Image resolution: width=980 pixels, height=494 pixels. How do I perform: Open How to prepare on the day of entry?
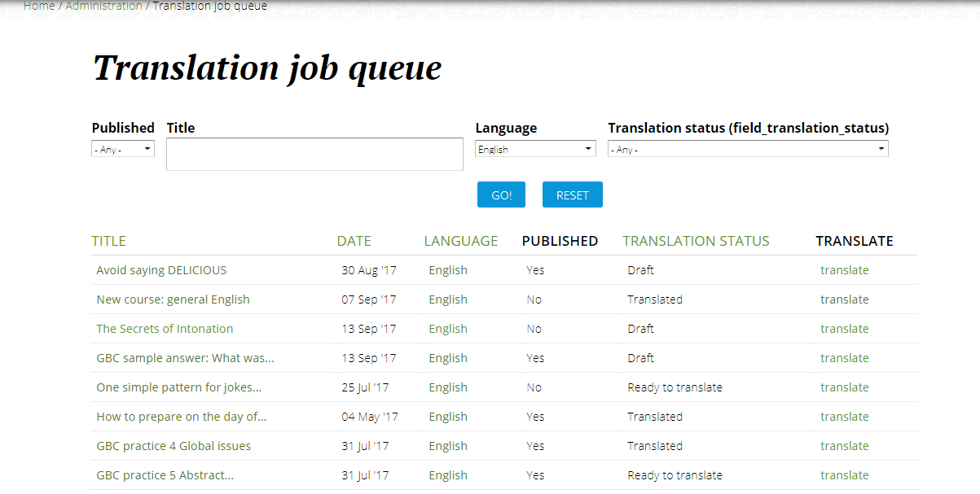click(x=181, y=417)
